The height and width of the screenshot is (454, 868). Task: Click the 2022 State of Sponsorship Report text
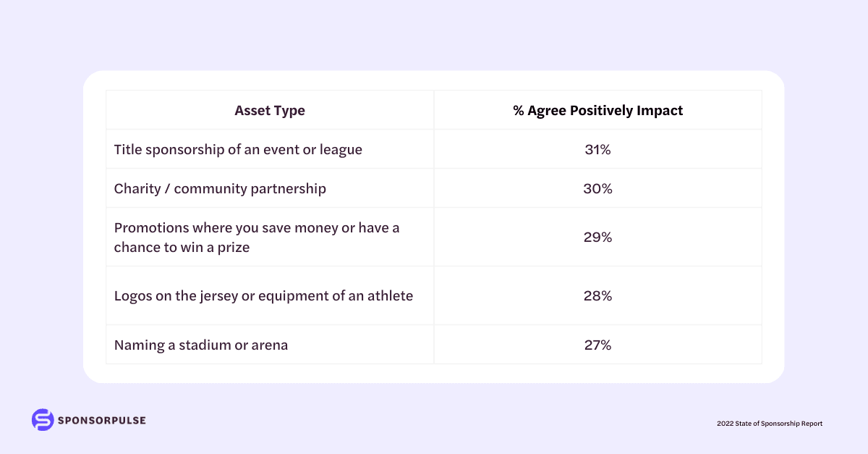click(x=770, y=424)
